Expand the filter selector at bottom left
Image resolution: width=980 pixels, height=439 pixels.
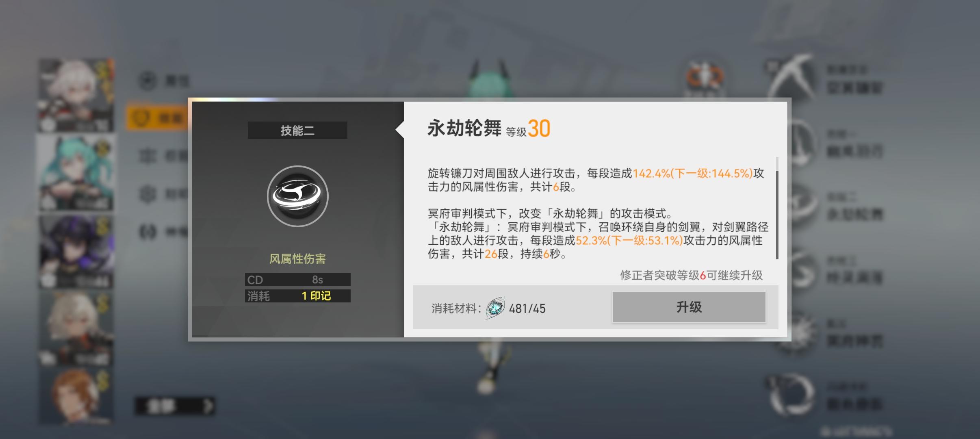tap(175, 406)
